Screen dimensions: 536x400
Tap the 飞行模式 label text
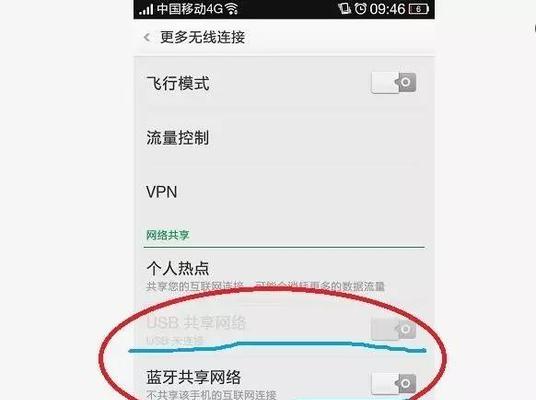[177, 83]
